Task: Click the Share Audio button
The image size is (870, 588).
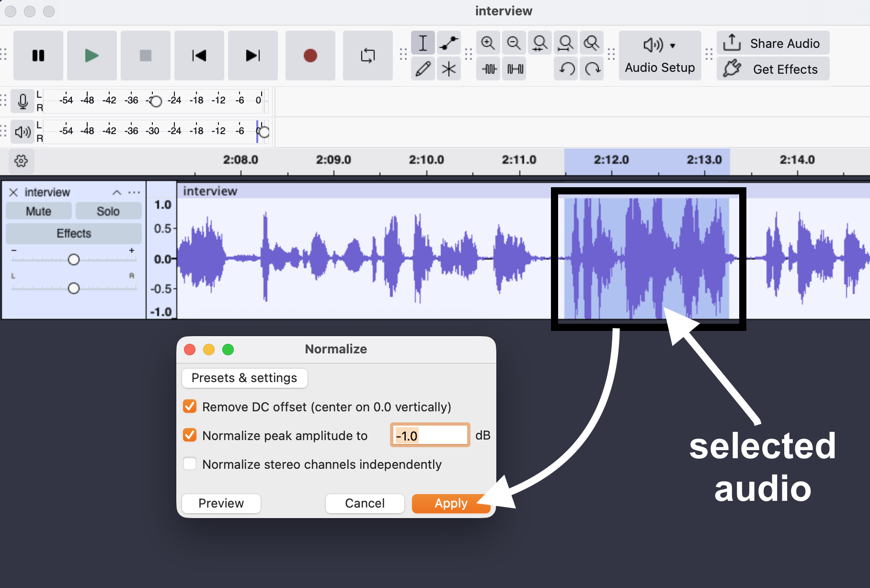Action: (773, 43)
